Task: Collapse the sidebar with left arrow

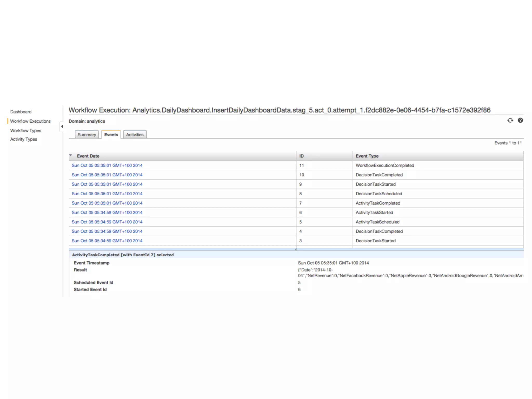Action: (x=62, y=127)
